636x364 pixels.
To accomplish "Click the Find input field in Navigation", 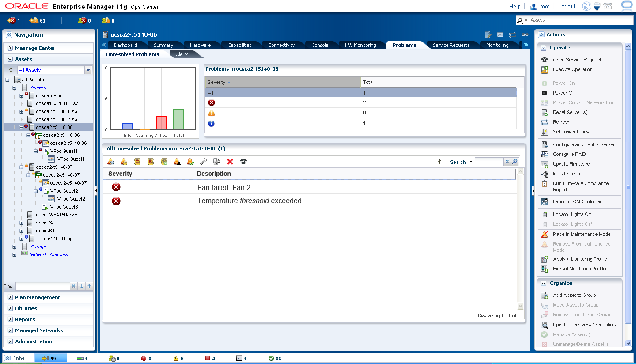I will coord(43,286).
